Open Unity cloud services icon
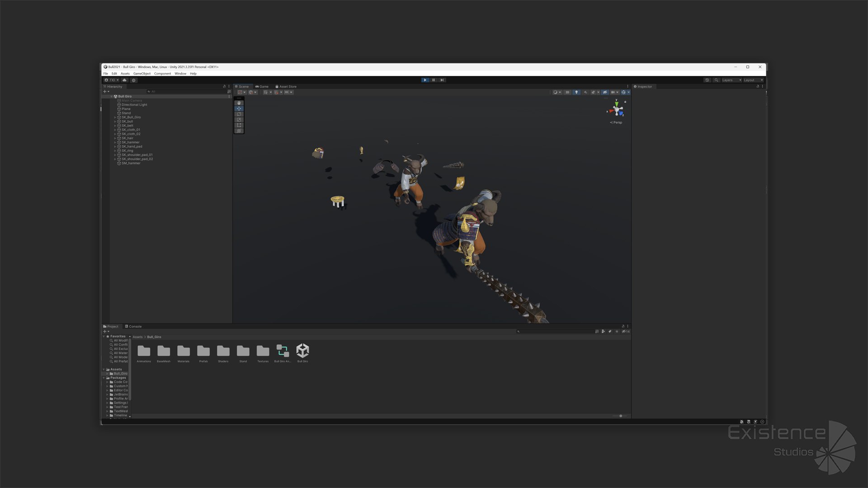 125,80
